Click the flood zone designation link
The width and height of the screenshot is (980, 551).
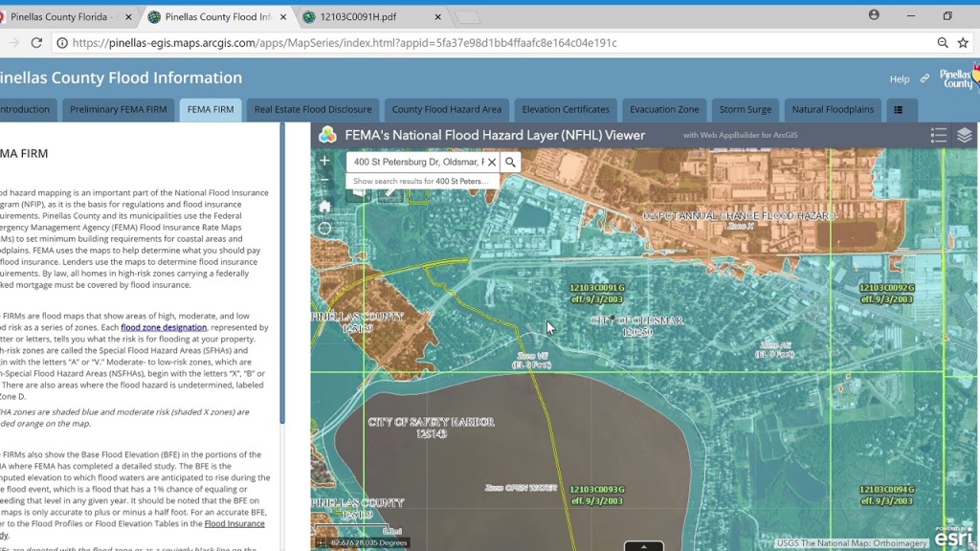coord(164,328)
